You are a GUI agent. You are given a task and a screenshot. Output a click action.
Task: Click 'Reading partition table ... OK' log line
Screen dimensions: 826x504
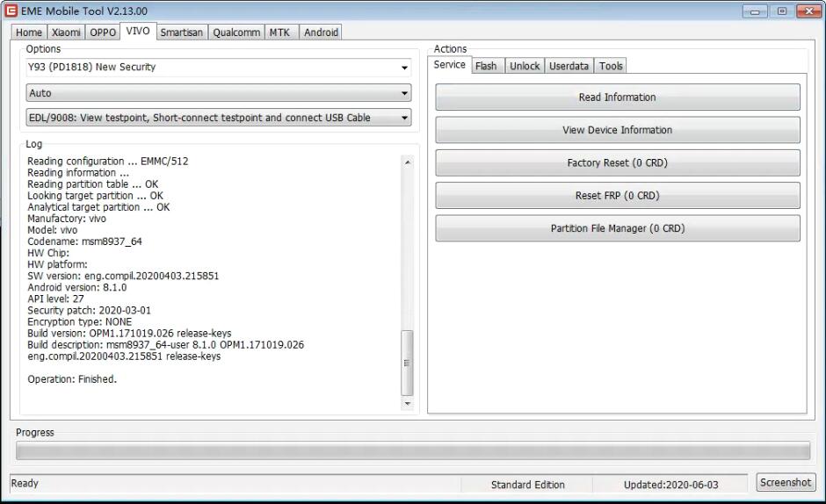[x=93, y=184]
